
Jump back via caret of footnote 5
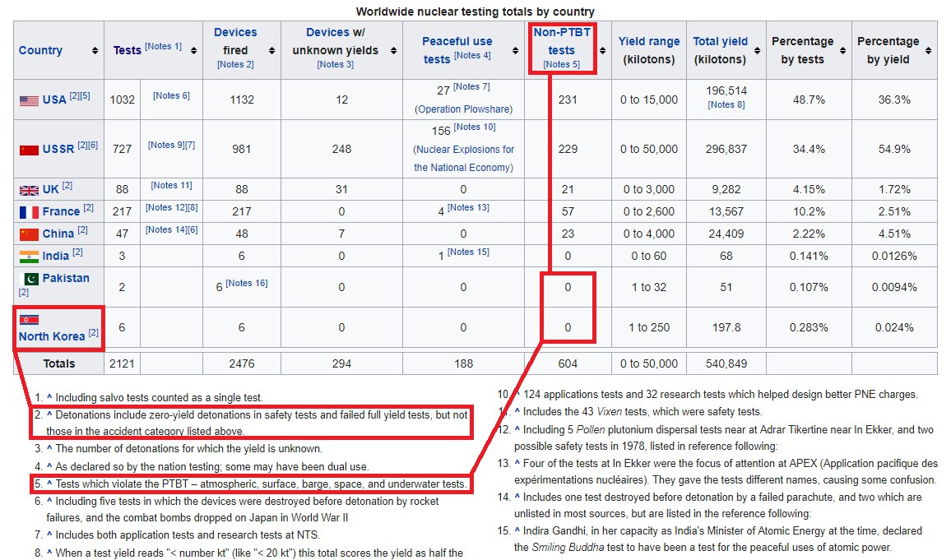click(x=49, y=484)
